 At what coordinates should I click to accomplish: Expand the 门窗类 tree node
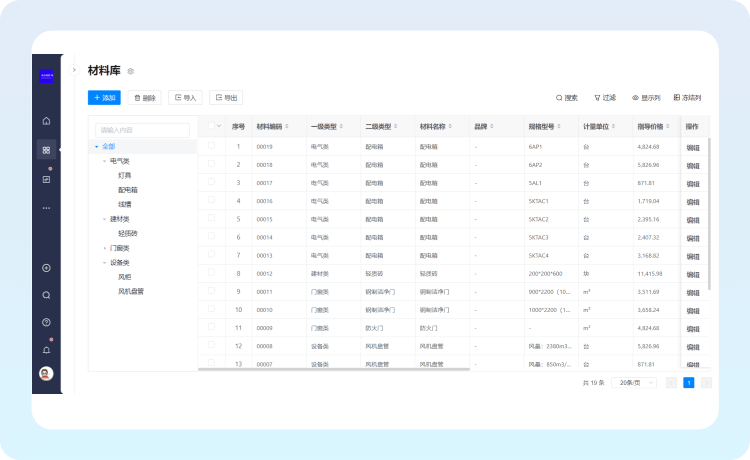pos(104,248)
